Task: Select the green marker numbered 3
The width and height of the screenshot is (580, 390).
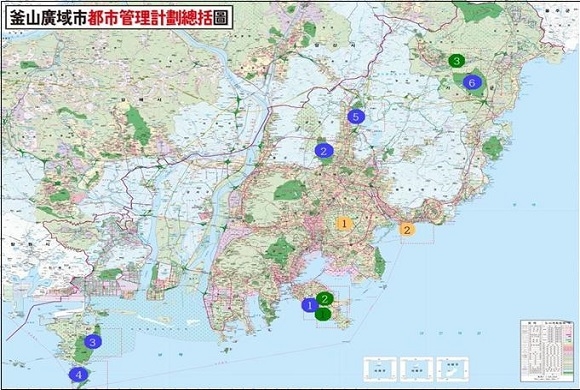Action: (x=457, y=61)
